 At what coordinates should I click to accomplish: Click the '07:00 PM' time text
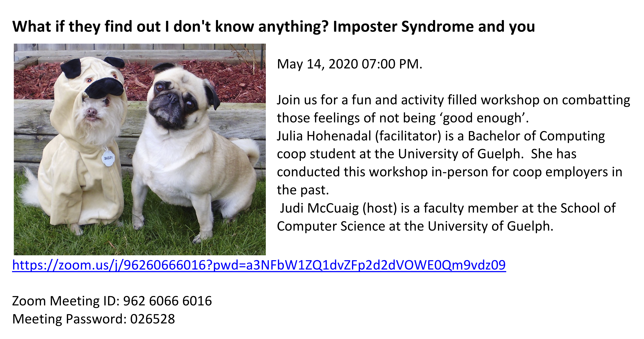click(x=392, y=64)
